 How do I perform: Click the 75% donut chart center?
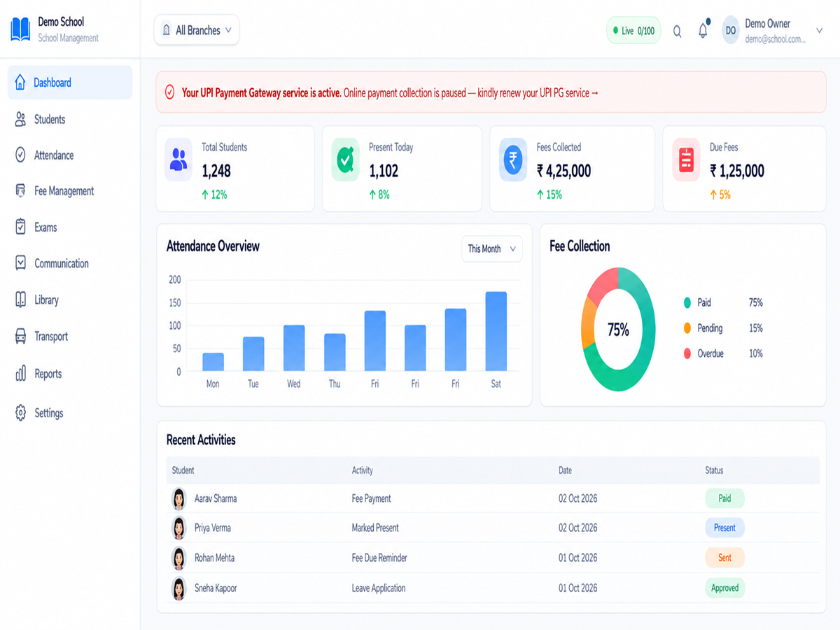618,330
